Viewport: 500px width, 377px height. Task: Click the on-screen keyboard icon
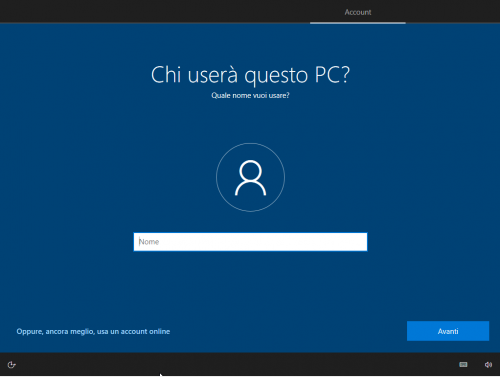[x=463, y=364]
